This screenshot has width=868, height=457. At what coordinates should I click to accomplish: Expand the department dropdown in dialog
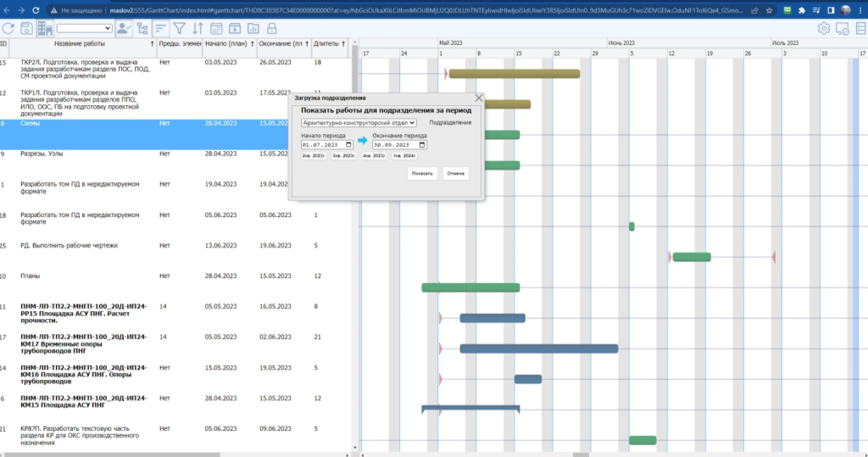(x=359, y=123)
